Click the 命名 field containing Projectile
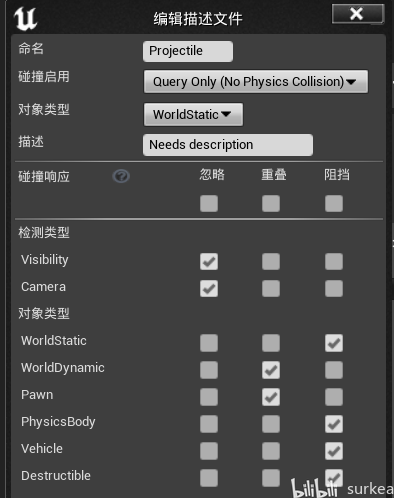Viewport: 394px width, 498px height. click(x=188, y=51)
